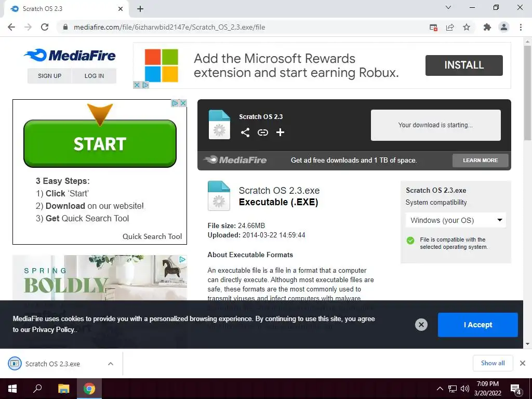Open Chrome three-dot menu
The height and width of the screenshot is (399, 532).
(x=521, y=27)
